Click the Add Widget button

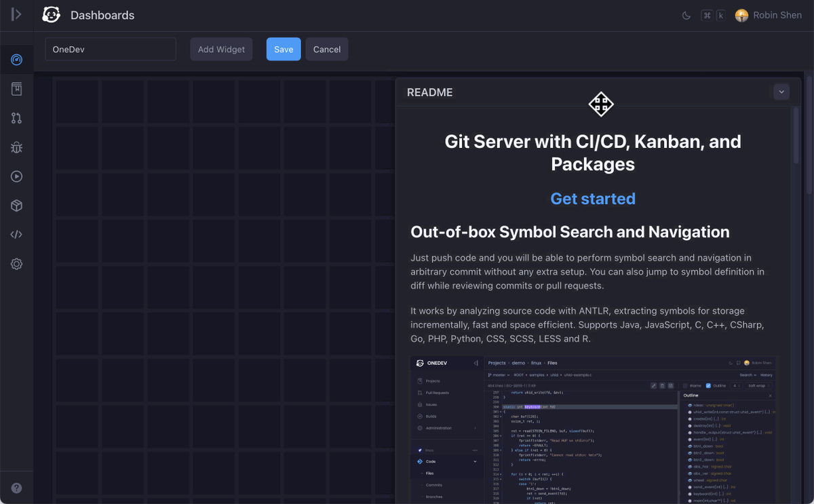click(221, 50)
